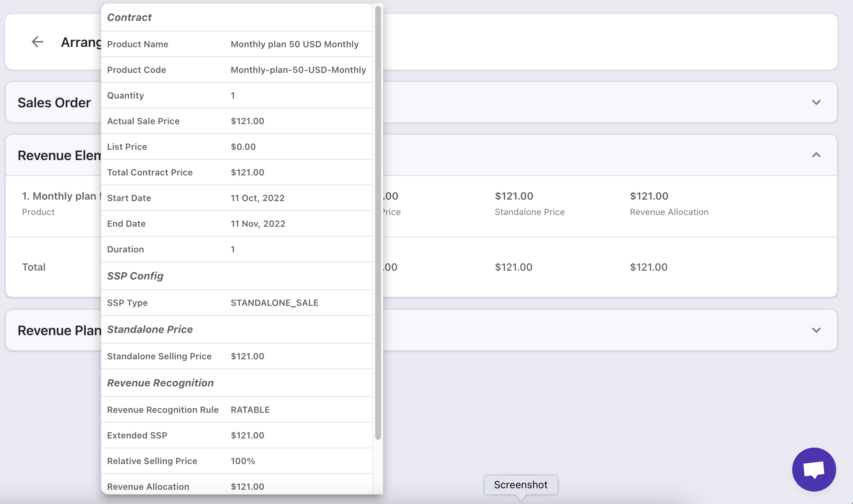Click the Screenshot tooltip button
The height and width of the screenshot is (504, 853).
pyautogui.click(x=520, y=485)
